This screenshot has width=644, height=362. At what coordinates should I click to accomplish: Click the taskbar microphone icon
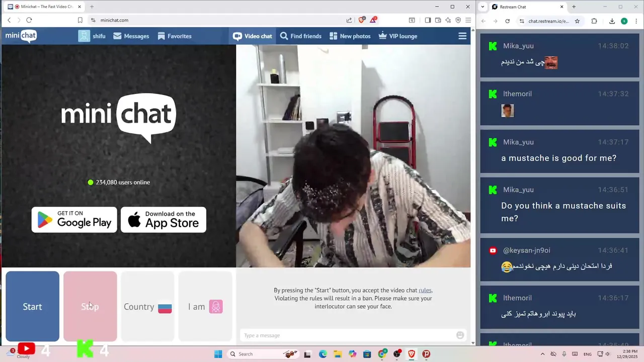tap(564, 354)
